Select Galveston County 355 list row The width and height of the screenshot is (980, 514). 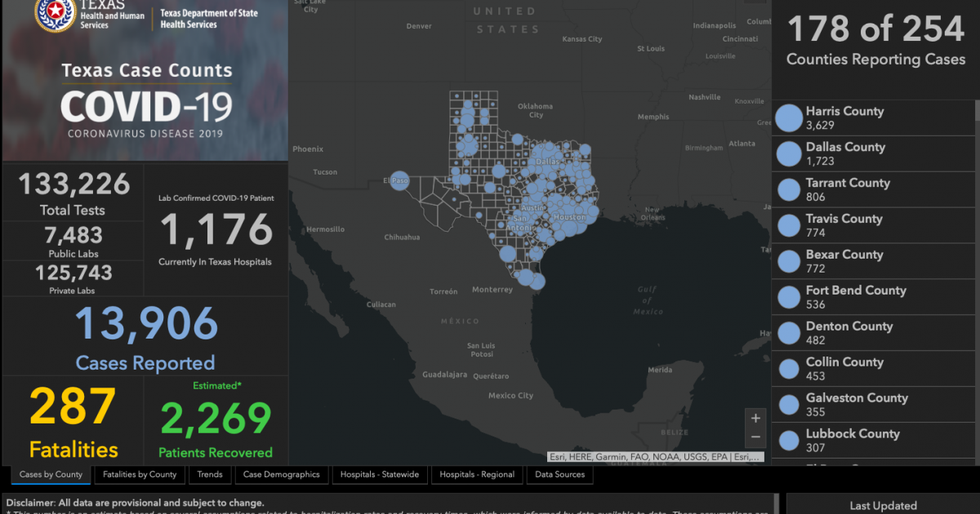coord(874,405)
